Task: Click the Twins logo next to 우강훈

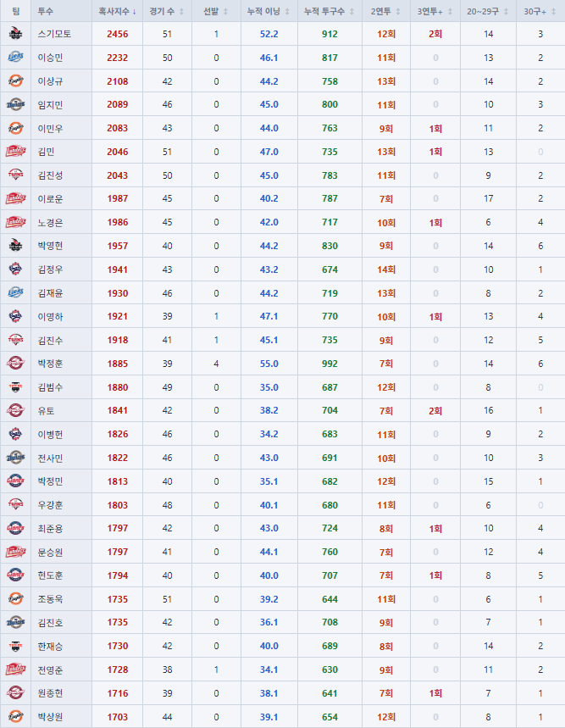Action: point(15,504)
